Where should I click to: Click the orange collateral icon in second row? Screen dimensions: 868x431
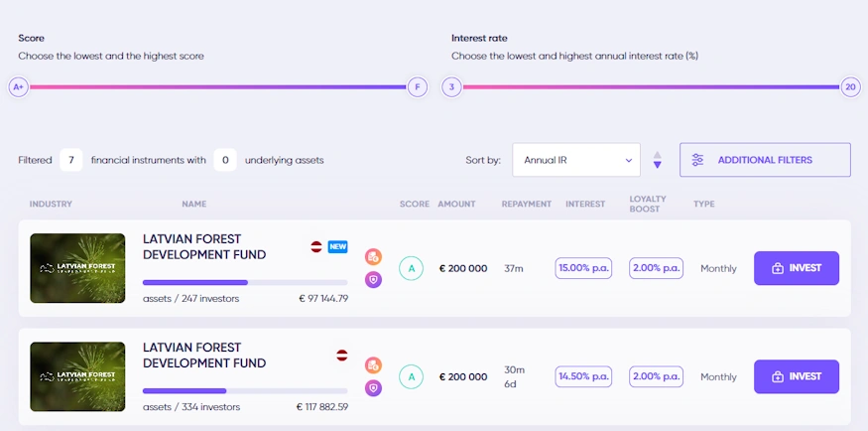coord(373,365)
